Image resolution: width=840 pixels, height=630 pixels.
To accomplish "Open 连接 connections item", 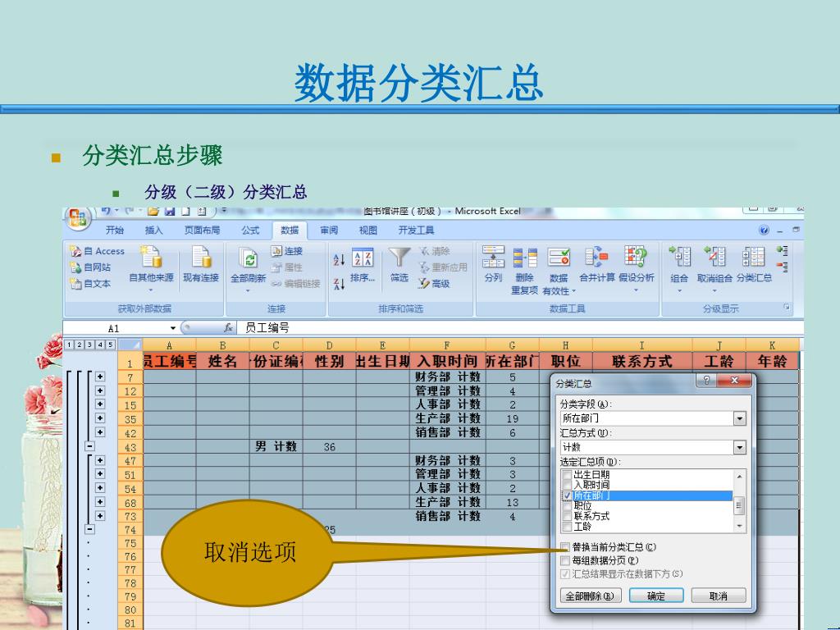I will click(x=286, y=251).
